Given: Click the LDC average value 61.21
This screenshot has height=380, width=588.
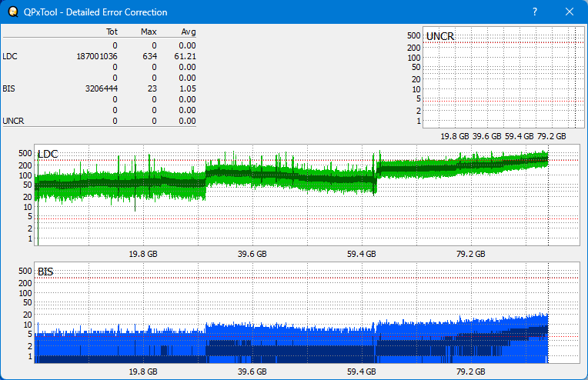Looking at the screenshot, I should (185, 56).
